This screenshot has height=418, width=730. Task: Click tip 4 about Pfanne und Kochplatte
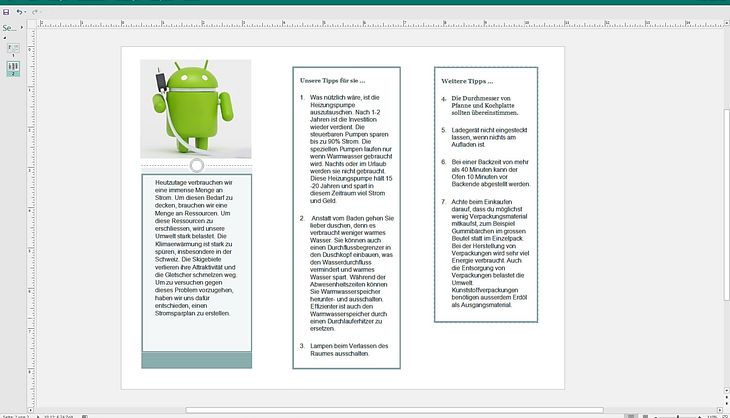coord(480,106)
